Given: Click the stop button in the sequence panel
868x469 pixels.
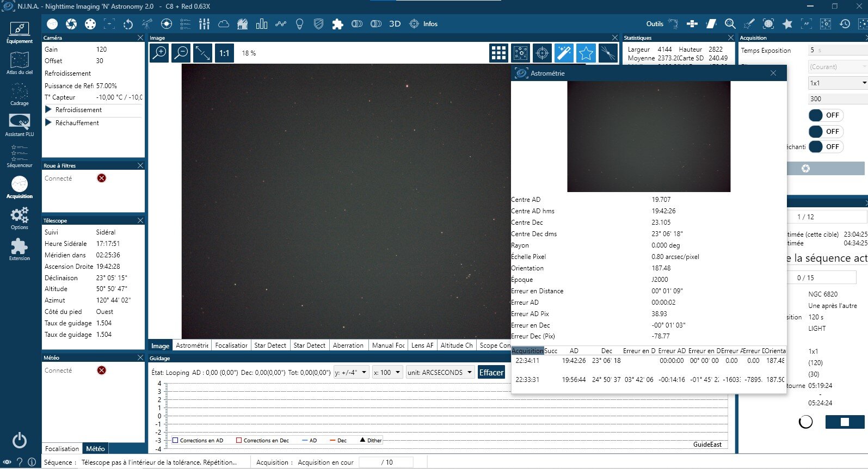Looking at the screenshot, I should coord(845,422).
